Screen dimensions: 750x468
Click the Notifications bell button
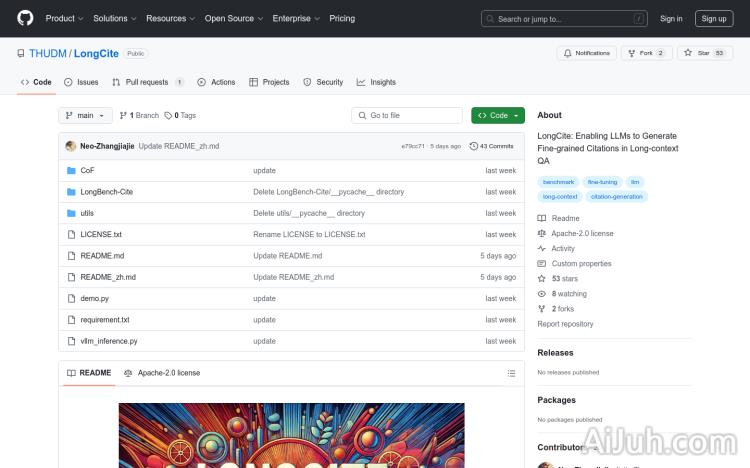click(x=587, y=53)
